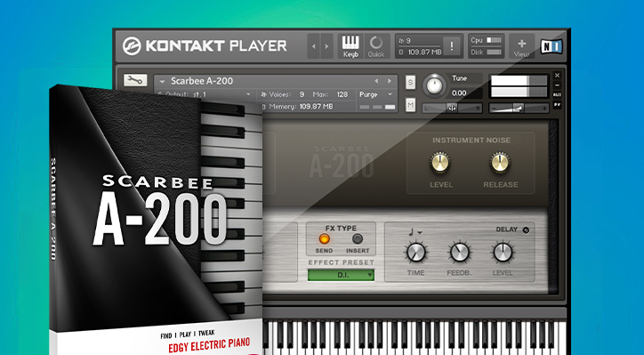Remove the Scarbee A-200 instrument
Screen dimensions: 644x355
coord(557,76)
